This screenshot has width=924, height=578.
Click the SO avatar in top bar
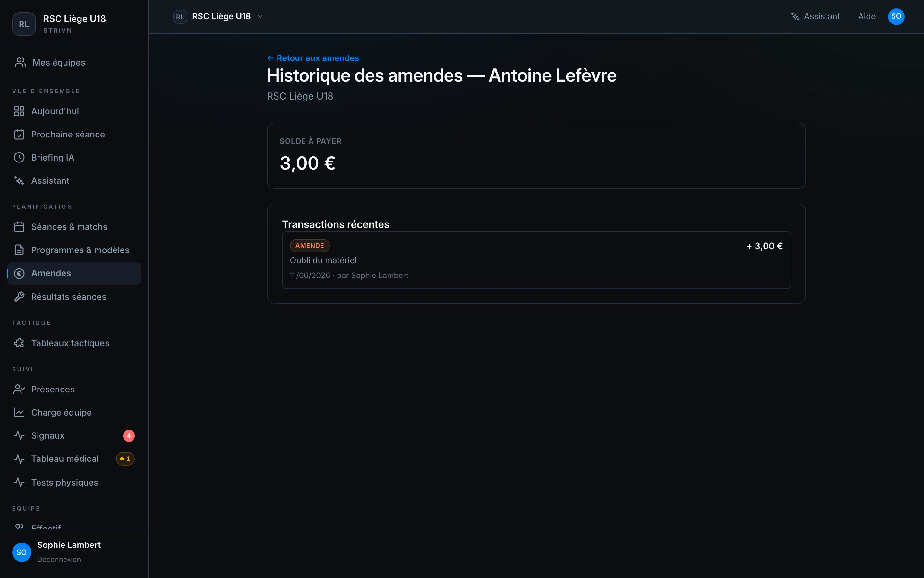point(896,16)
